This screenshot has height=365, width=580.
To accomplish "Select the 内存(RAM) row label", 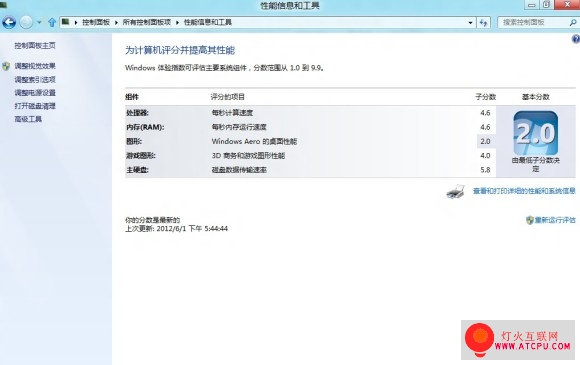I will pos(145,127).
